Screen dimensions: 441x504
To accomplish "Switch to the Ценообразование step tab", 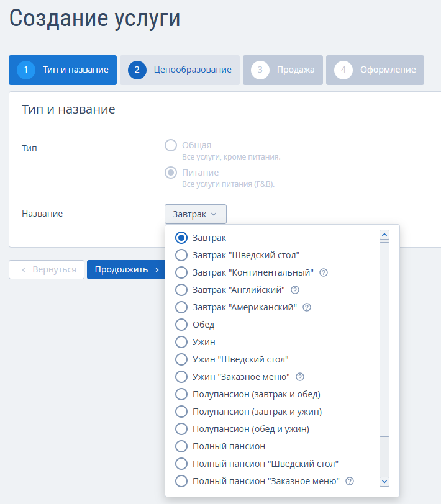I will tap(180, 70).
